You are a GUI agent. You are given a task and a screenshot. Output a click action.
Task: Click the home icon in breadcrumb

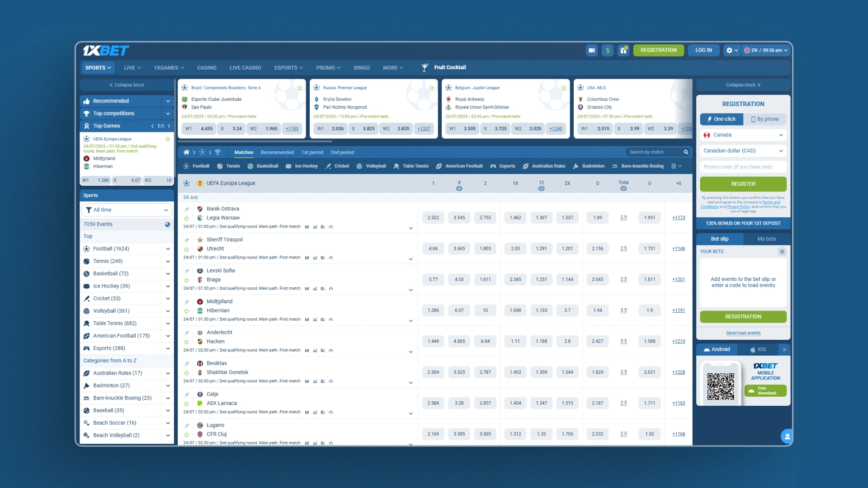point(186,152)
